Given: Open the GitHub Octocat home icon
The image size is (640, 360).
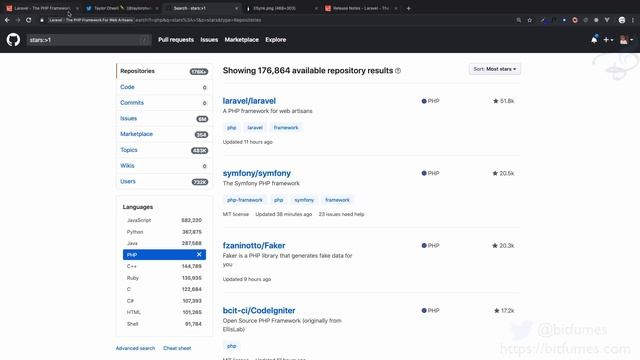Looking at the screenshot, I should pos(13,40).
